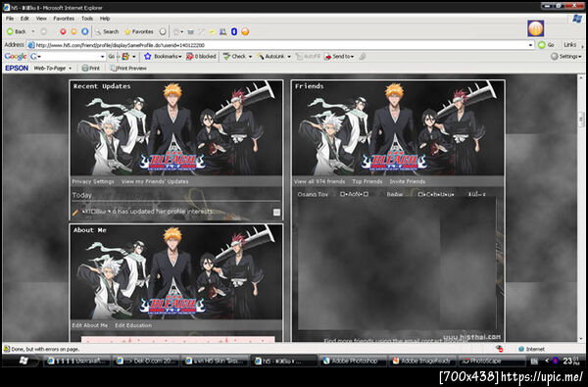Click the Links toolbar label
Viewport: 588px width, 387px height.
click(569, 45)
